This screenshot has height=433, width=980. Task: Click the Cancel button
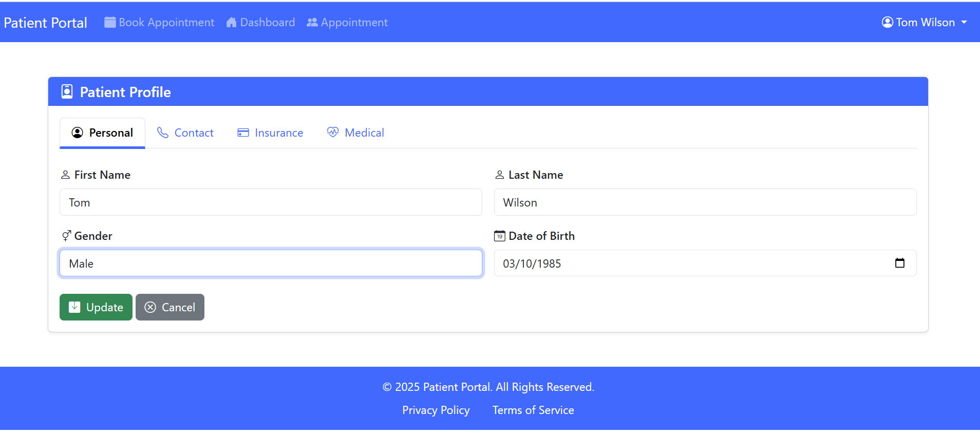(169, 307)
